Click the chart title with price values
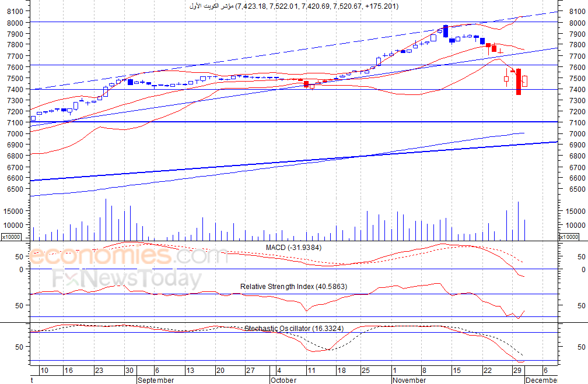The image size is (588, 384). coord(294,6)
